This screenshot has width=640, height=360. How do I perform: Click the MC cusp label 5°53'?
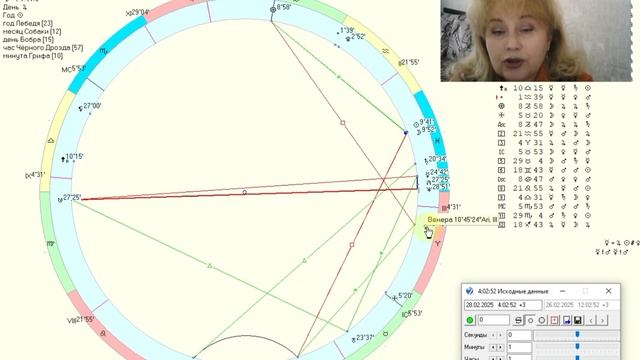74,69
